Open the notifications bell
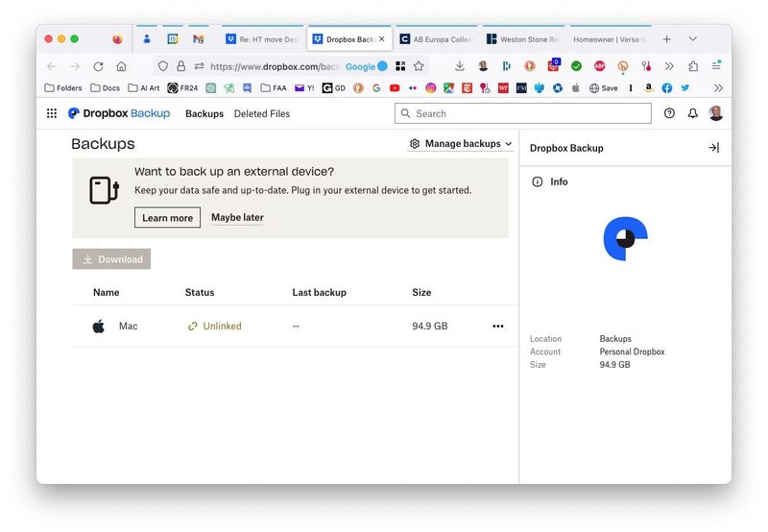 pos(692,113)
